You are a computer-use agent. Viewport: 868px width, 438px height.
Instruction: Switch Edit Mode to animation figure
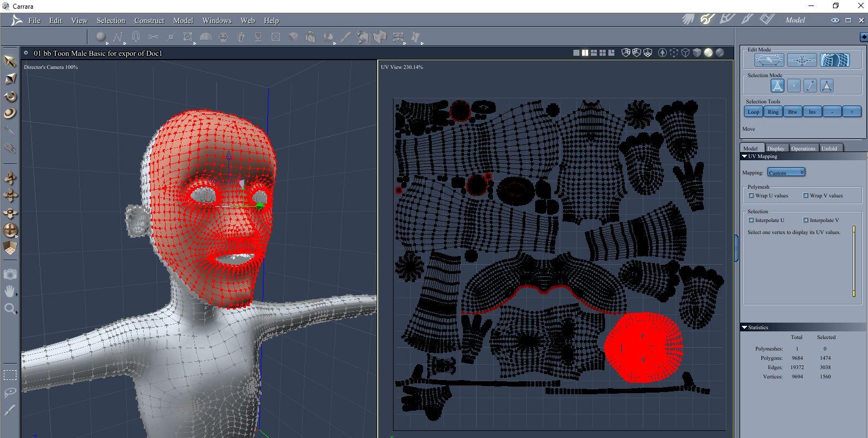tap(802, 60)
